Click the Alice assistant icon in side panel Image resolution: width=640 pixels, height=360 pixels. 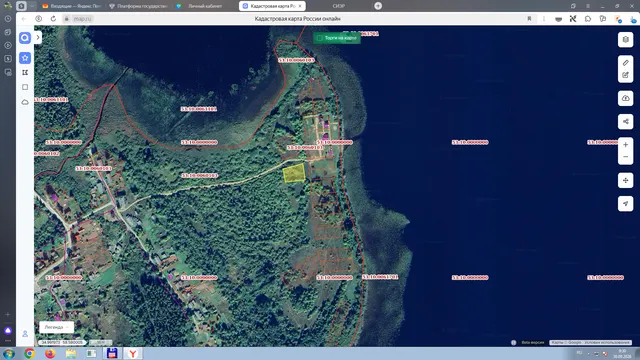pos(8,330)
